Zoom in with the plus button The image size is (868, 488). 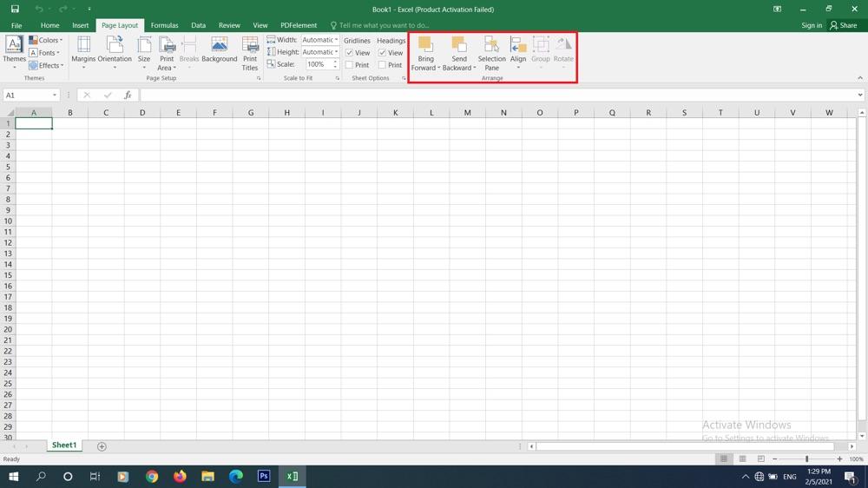(839, 458)
